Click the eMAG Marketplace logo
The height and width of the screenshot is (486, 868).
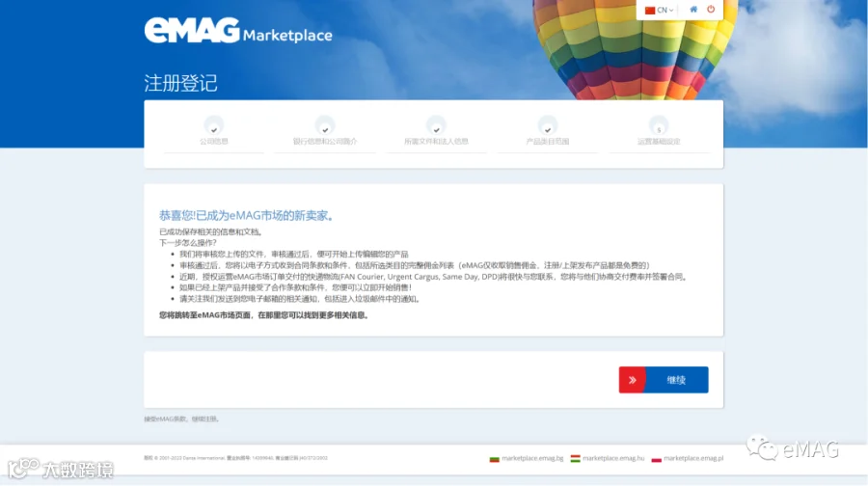click(238, 31)
